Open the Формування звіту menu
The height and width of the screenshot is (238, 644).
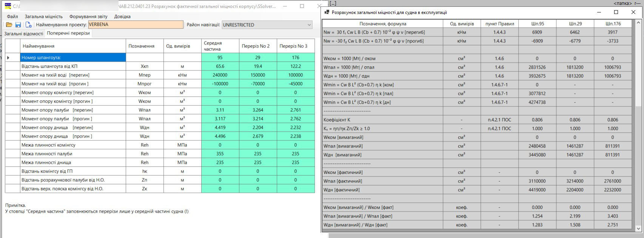click(88, 17)
